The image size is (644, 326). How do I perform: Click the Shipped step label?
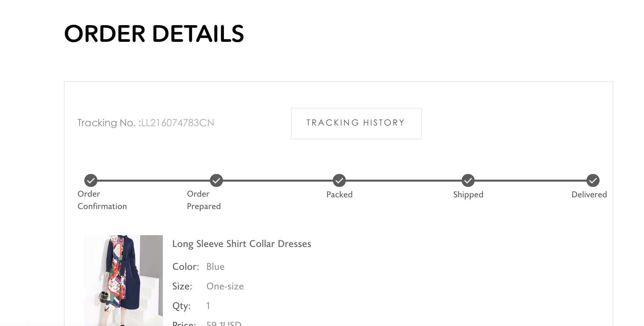tap(468, 195)
